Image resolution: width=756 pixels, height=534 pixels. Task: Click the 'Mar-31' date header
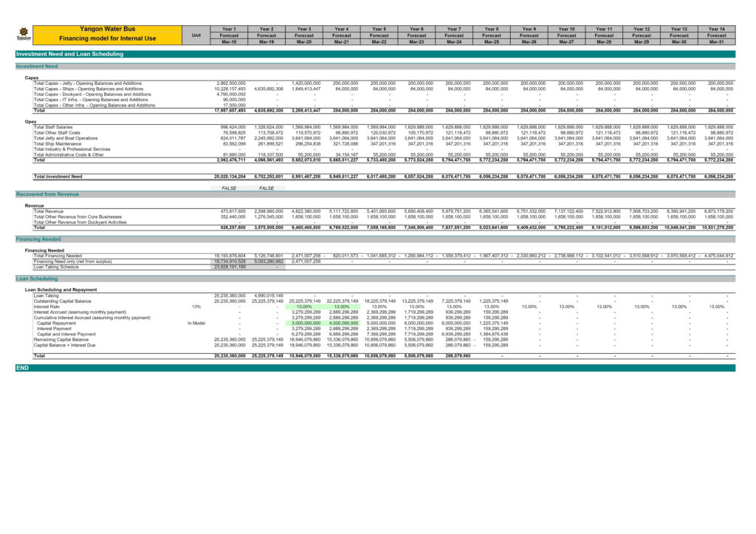tap(716, 42)
